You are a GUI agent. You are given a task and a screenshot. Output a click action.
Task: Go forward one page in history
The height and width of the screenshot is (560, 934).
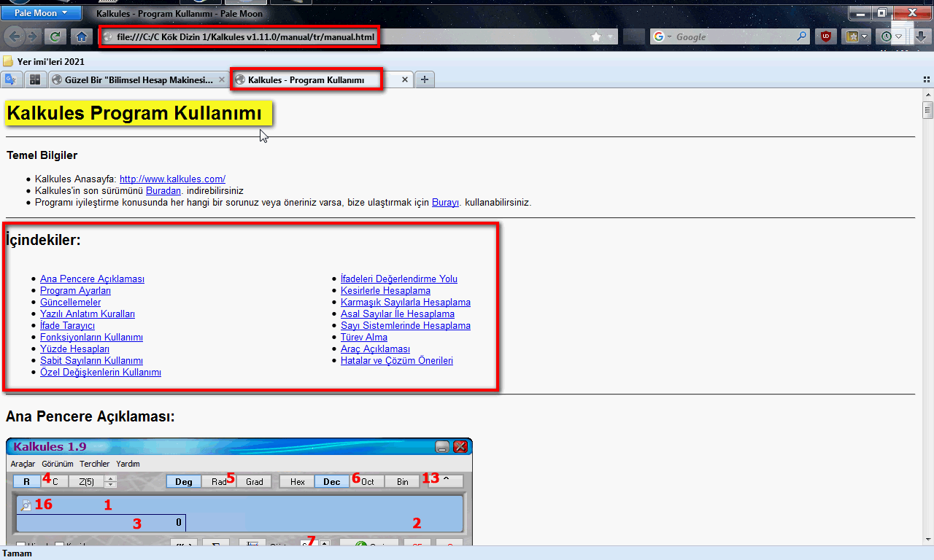tap(34, 36)
